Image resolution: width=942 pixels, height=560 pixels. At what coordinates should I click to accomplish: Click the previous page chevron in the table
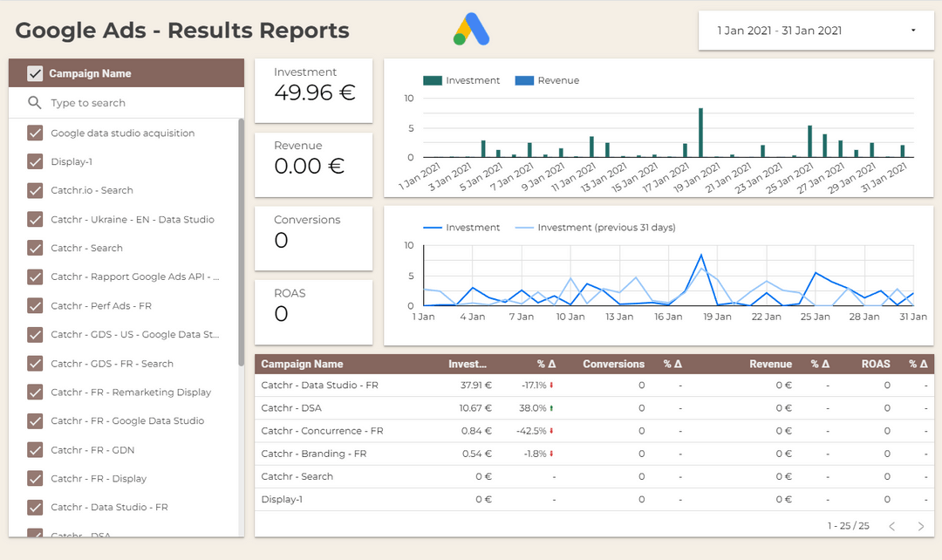click(891, 526)
